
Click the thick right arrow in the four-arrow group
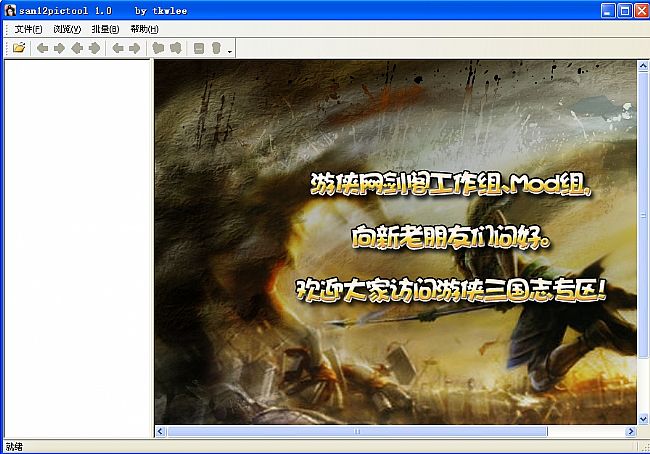94,48
